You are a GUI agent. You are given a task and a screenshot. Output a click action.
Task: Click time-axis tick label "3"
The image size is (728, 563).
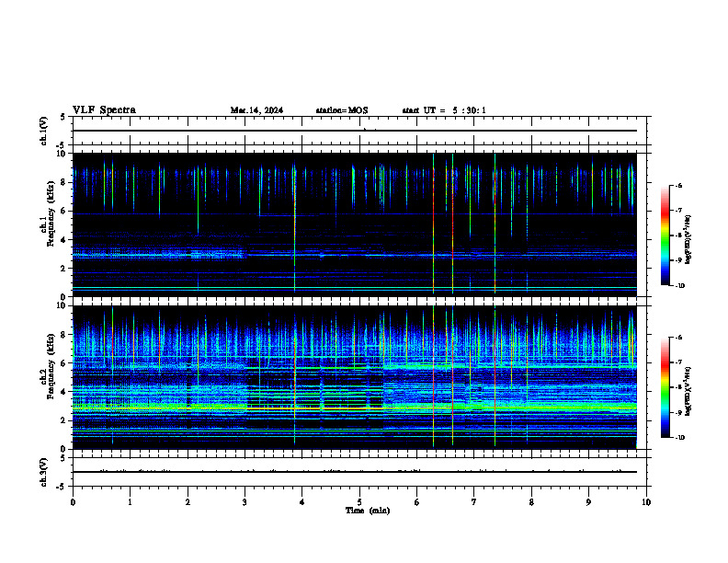coord(245,502)
